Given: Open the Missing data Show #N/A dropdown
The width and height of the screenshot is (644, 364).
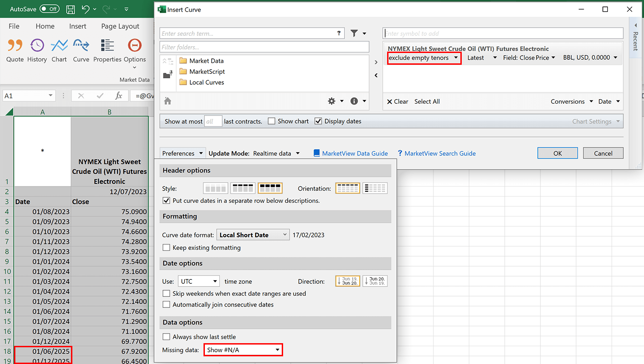Looking at the screenshot, I should 243,350.
